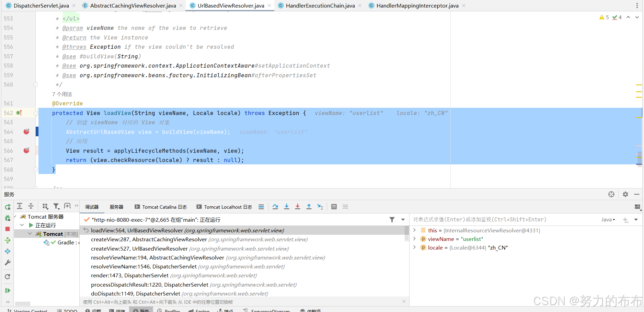Click Run to Cursor debugger icon
This screenshot has height=312, width=644.
(x=320, y=207)
